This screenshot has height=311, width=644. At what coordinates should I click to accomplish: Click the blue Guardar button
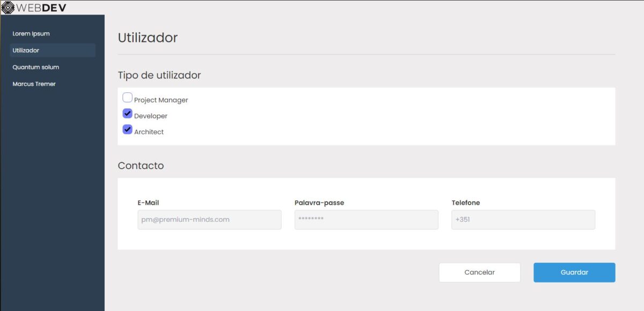click(574, 272)
